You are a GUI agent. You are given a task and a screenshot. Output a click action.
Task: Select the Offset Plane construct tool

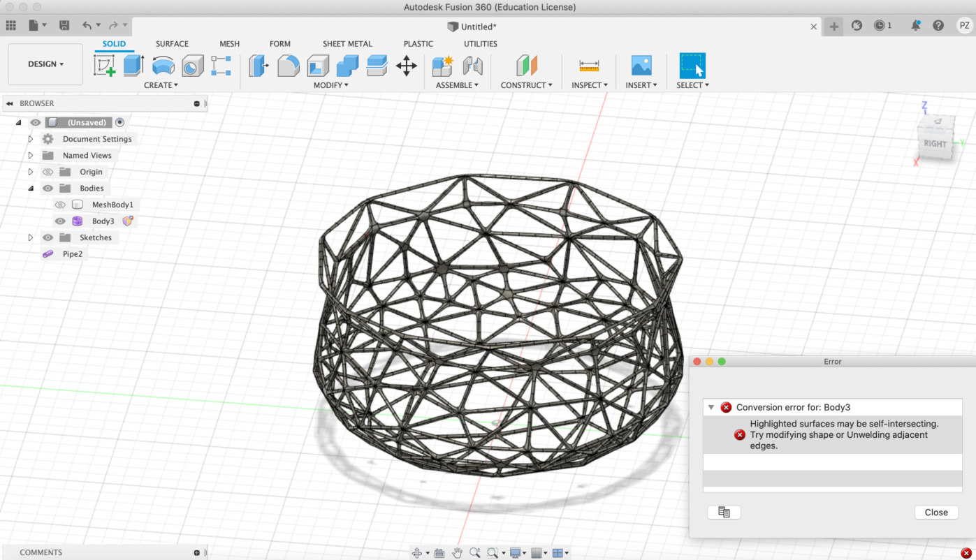527,66
